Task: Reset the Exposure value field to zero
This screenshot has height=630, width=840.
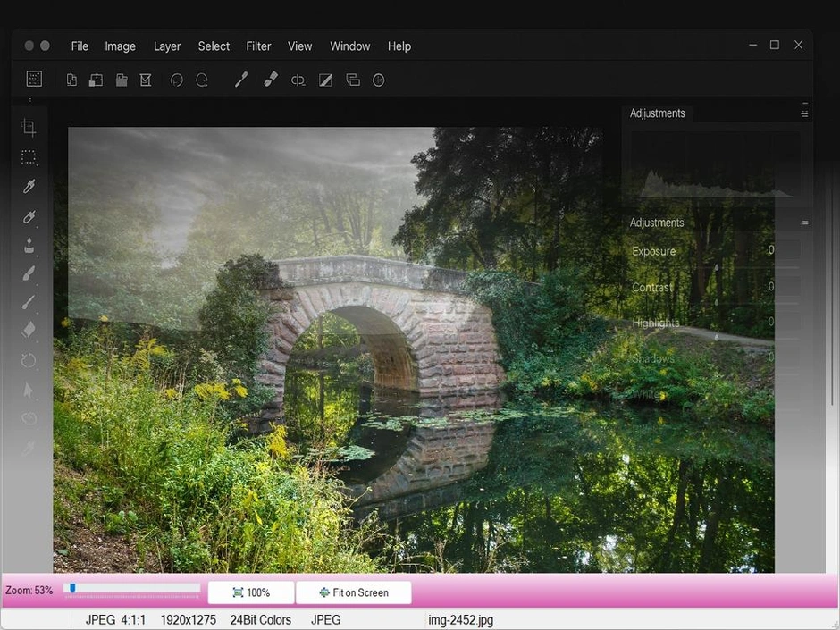Action: click(770, 251)
